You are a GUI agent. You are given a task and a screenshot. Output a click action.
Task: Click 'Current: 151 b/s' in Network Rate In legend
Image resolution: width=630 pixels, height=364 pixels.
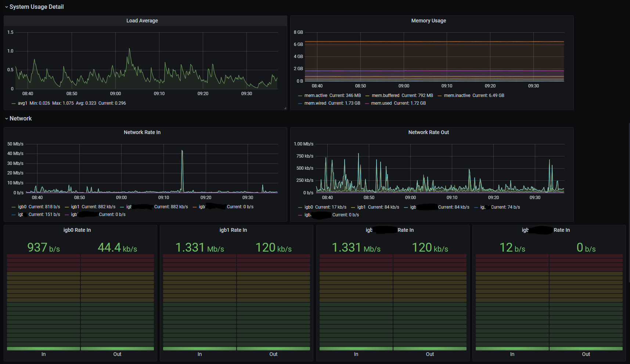pyautogui.click(x=44, y=215)
